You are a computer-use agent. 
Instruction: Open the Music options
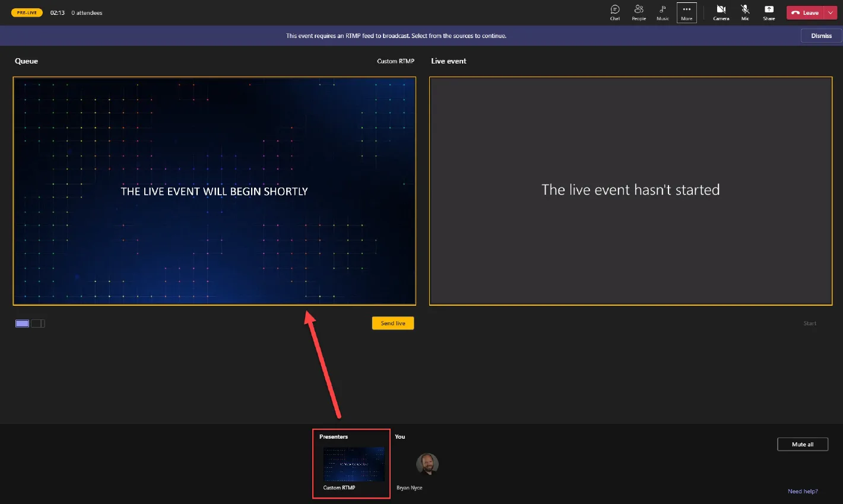click(x=663, y=12)
